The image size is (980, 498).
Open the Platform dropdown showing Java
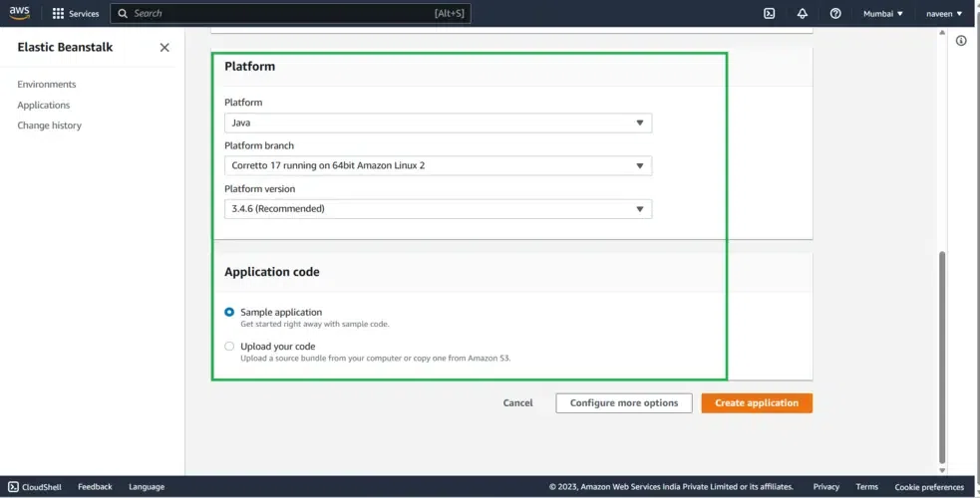[x=438, y=123]
